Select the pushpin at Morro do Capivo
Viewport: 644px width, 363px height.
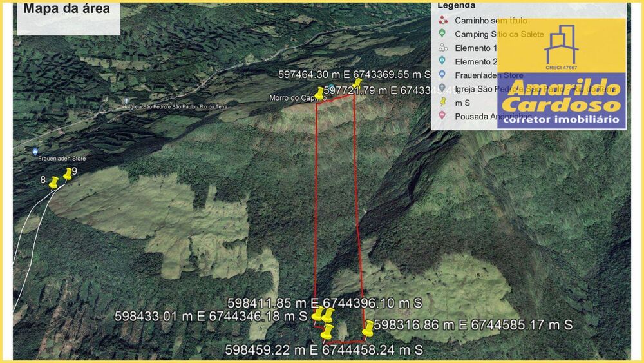[319, 93]
